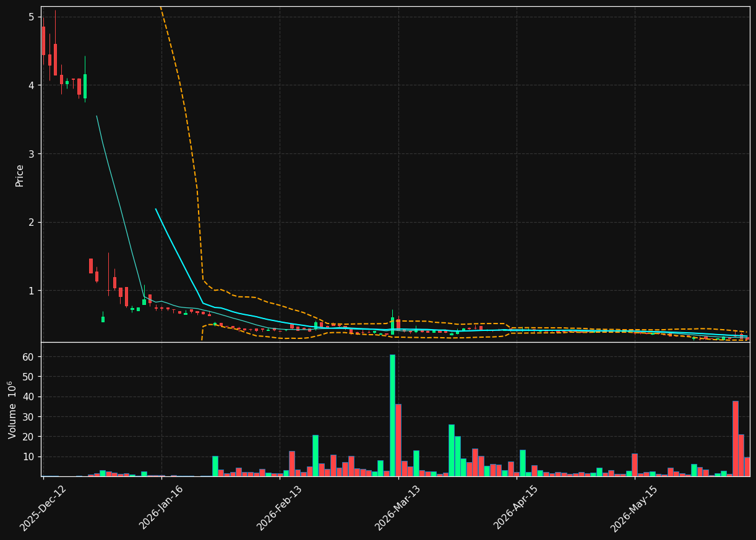Click the Volume 10^6 axis title
Image resolution: width=756 pixels, height=540 pixels.
pyautogui.click(x=12, y=409)
